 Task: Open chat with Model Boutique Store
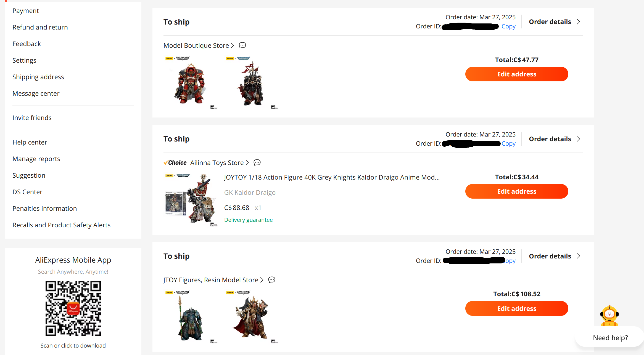tap(242, 45)
